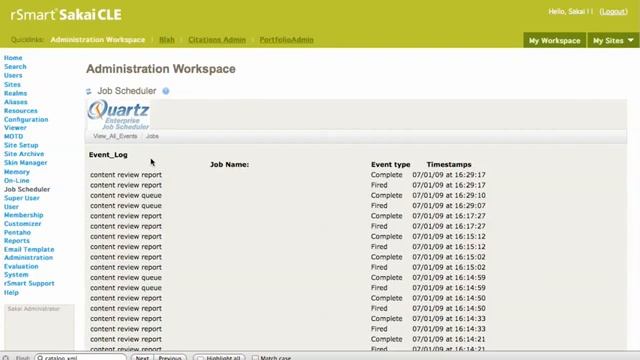
Task: Toggle the Match case checkbox
Action: [x=255, y=358]
